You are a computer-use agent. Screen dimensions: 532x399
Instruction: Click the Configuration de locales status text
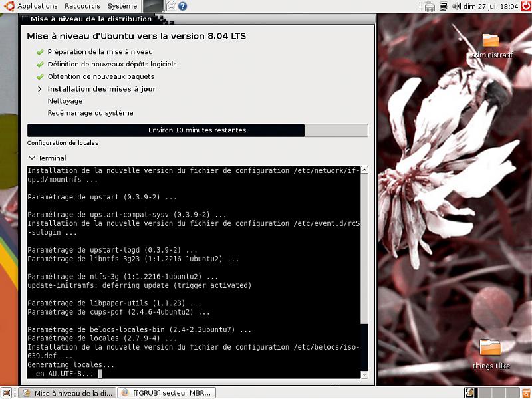coord(63,143)
